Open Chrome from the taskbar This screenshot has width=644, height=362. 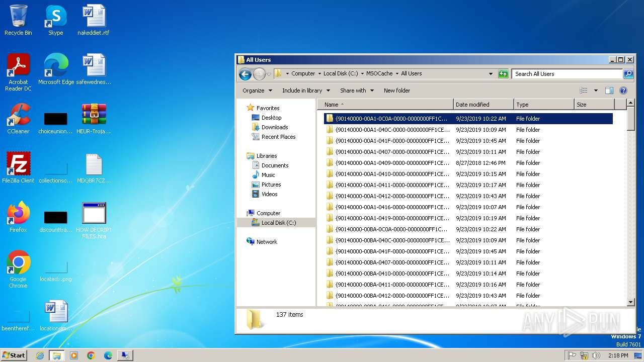[91, 355]
